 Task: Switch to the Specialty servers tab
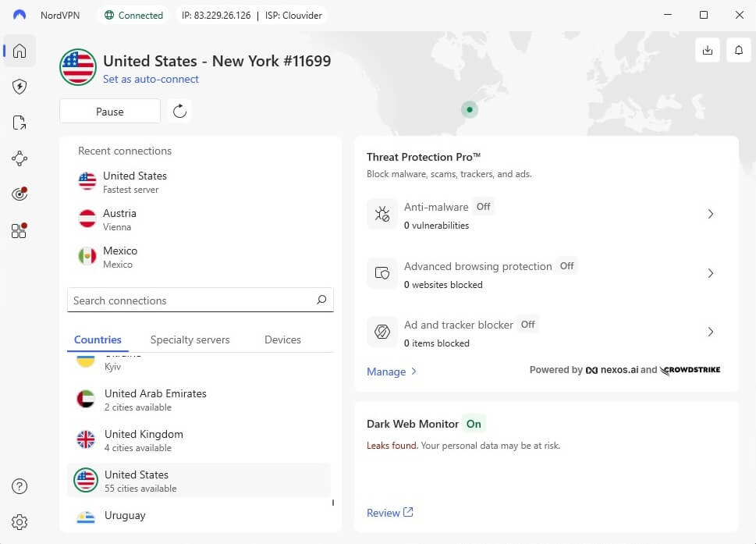(x=190, y=340)
